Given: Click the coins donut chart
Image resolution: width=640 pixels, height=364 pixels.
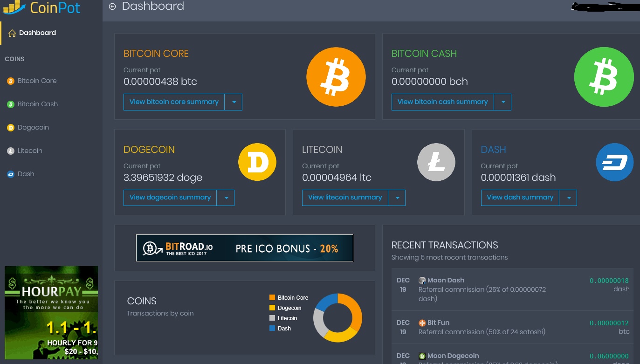Looking at the screenshot, I should point(338,318).
